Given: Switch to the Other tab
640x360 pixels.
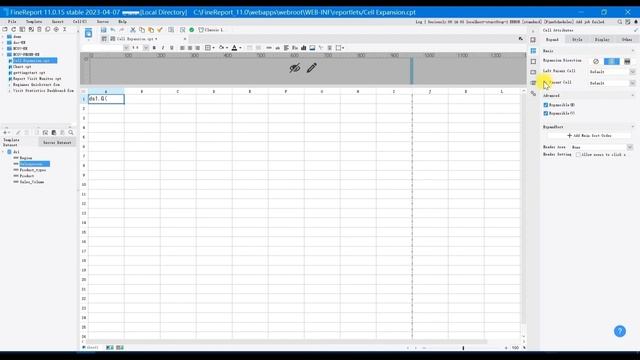Looking at the screenshot, I should point(627,40).
